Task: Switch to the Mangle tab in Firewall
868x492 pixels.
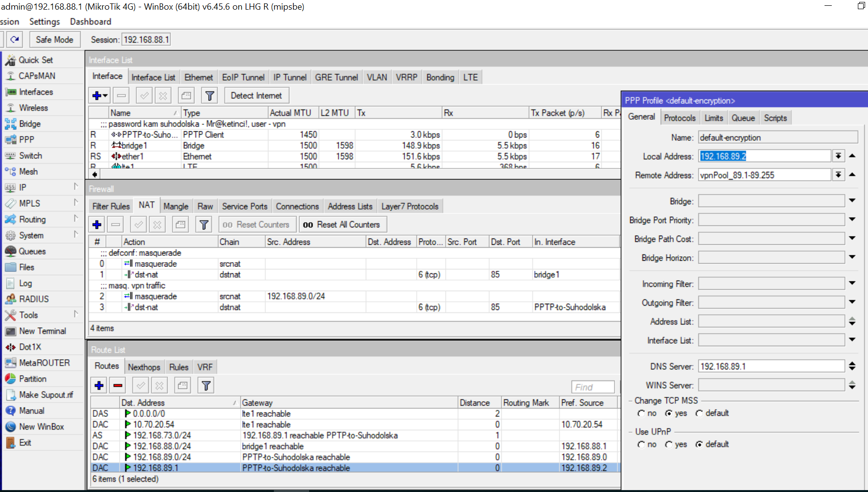Action: coord(176,206)
